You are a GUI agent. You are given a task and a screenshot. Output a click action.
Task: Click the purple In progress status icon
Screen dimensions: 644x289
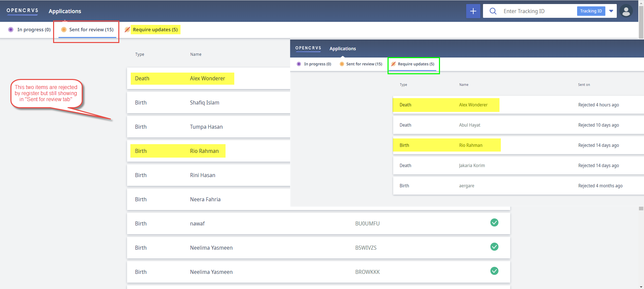coord(11,30)
